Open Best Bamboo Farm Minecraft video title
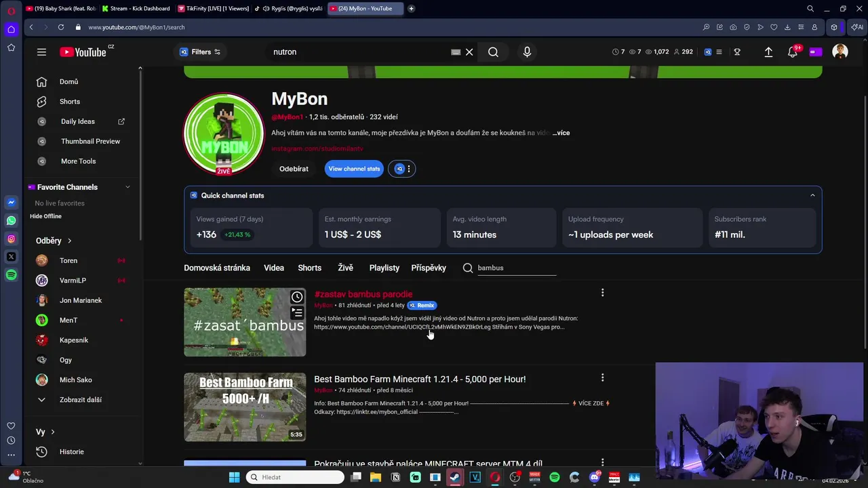 [420, 379]
